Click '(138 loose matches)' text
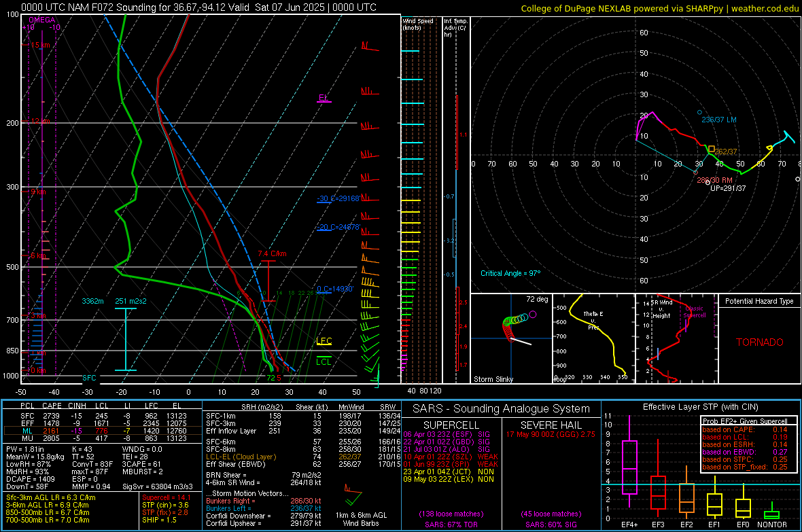Viewport: 802px width, 532px height. (x=451, y=514)
